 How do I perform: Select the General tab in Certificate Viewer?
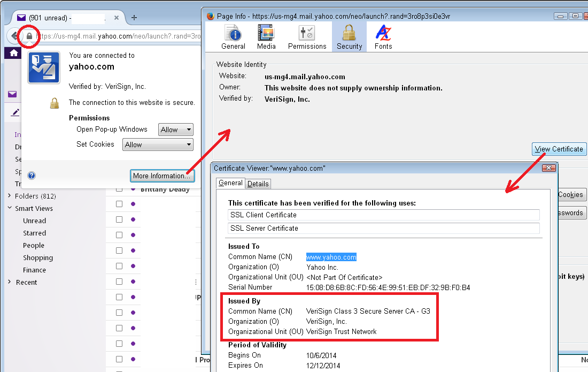pos(230,183)
